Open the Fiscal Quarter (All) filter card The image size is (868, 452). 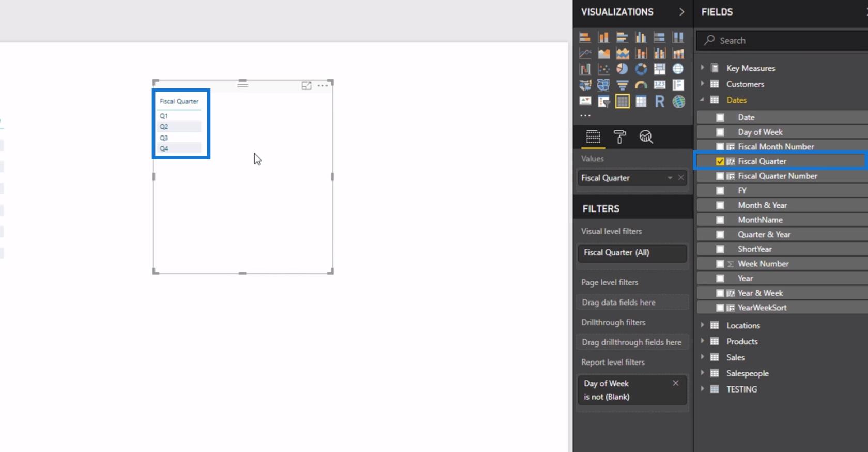click(632, 253)
